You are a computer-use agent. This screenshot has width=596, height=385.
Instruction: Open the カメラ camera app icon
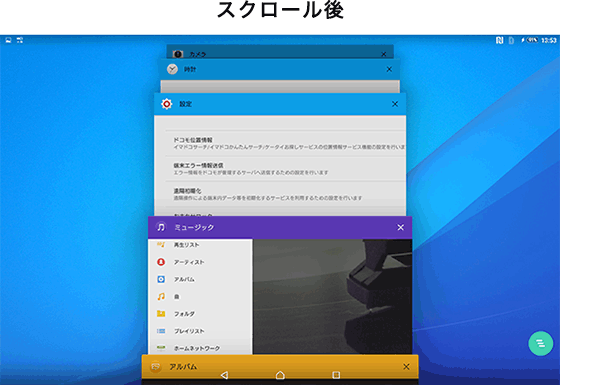point(178,54)
